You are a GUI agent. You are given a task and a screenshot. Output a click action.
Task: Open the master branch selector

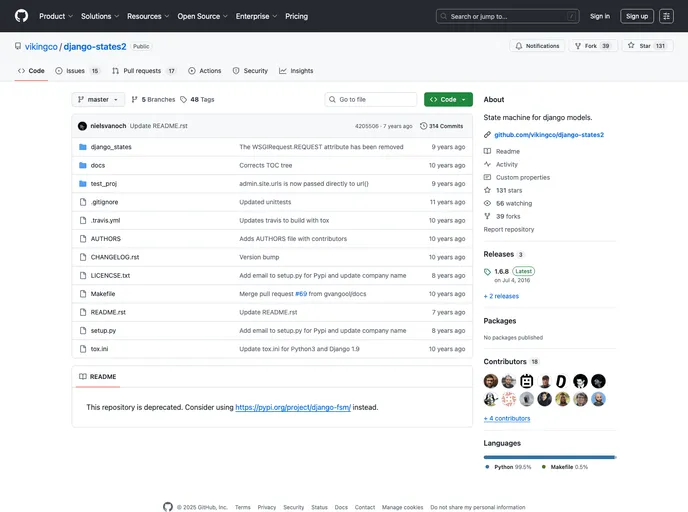(98, 100)
